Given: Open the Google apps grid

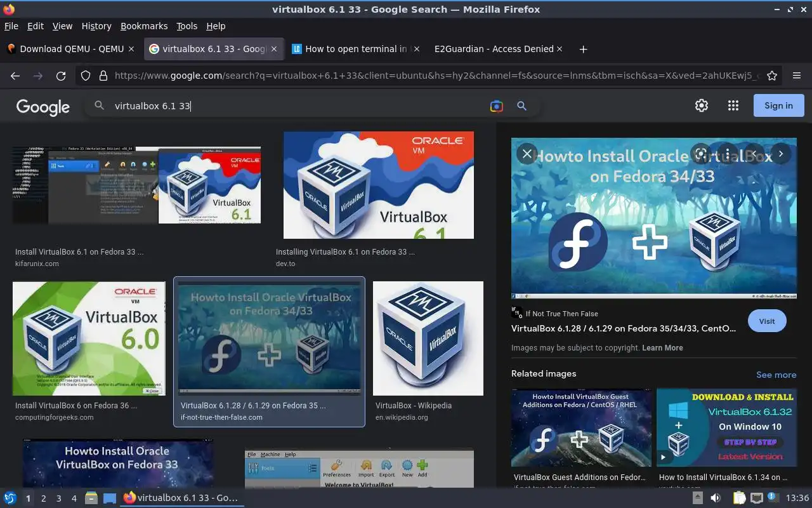Looking at the screenshot, I should (x=733, y=105).
